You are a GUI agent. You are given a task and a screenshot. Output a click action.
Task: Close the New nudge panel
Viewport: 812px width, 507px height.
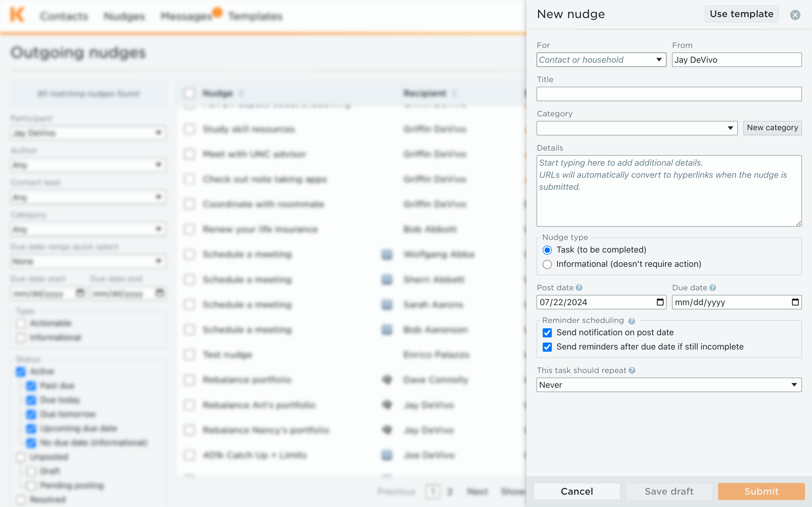[795, 15]
